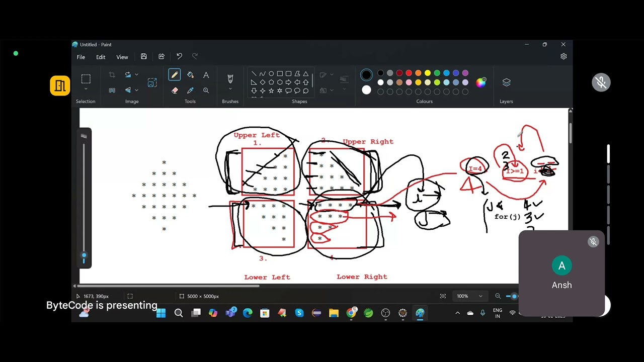The width and height of the screenshot is (644, 362).
Task: Open Paint settings gear
Action: pyautogui.click(x=563, y=56)
